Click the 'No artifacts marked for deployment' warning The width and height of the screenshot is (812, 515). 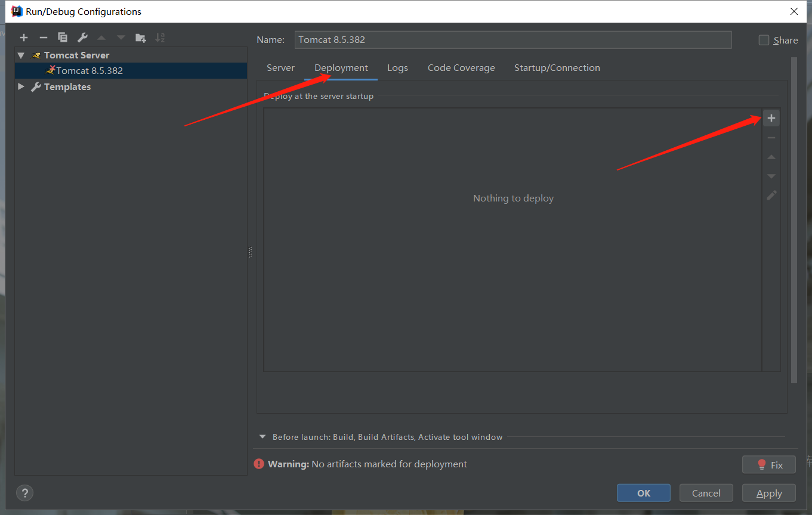click(390, 464)
